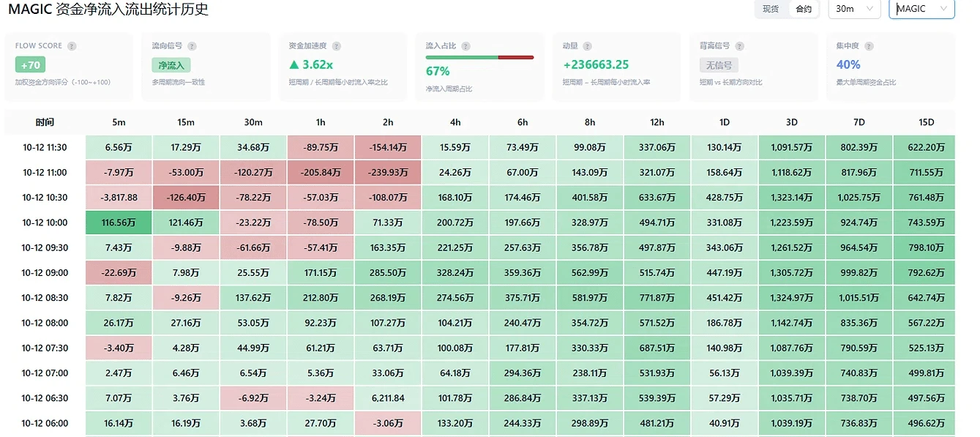Click the 时间 column header
The height and width of the screenshot is (437, 980).
point(45,122)
